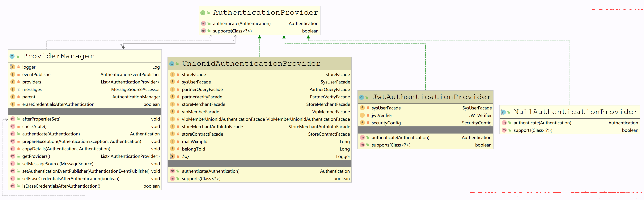Select setAuthenticationEventPublisher method row
The height and width of the screenshot is (200, 644).
(85, 171)
